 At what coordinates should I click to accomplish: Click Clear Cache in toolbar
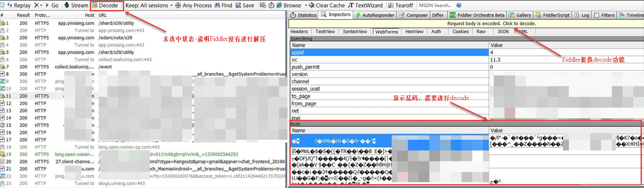tap(327, 5)
